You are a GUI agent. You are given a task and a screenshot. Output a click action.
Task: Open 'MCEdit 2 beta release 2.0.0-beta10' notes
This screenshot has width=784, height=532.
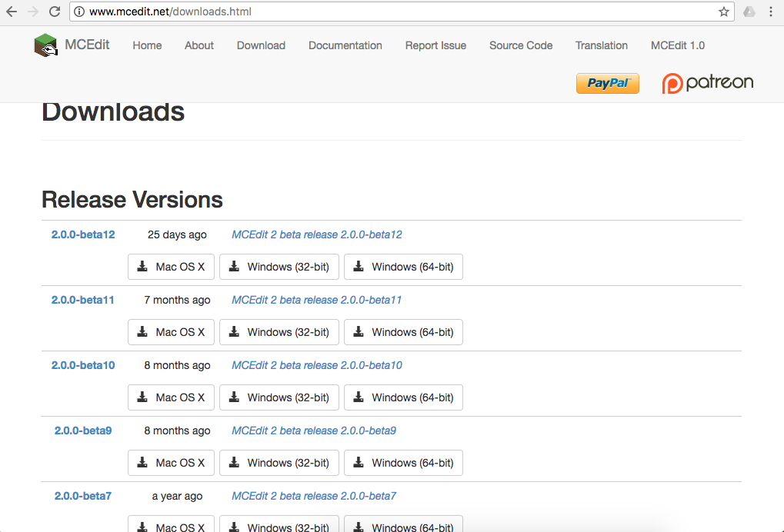[316, 366]
